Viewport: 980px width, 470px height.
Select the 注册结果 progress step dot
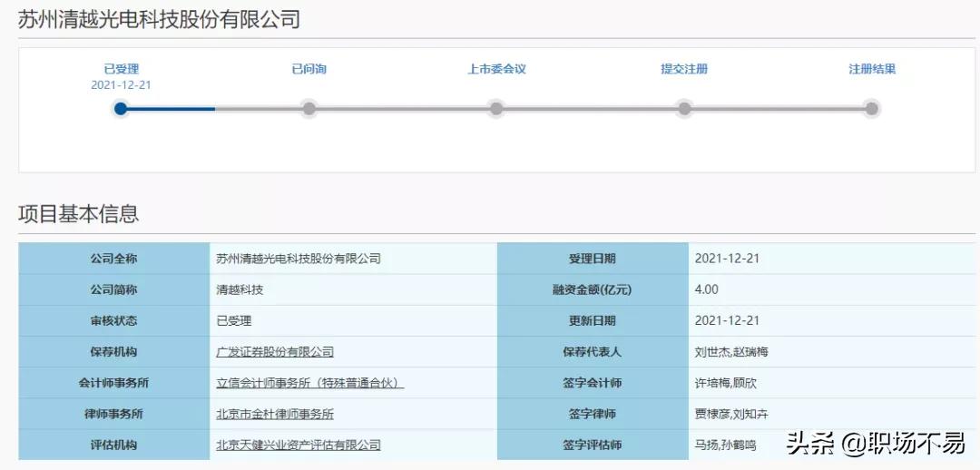[872, 109]
